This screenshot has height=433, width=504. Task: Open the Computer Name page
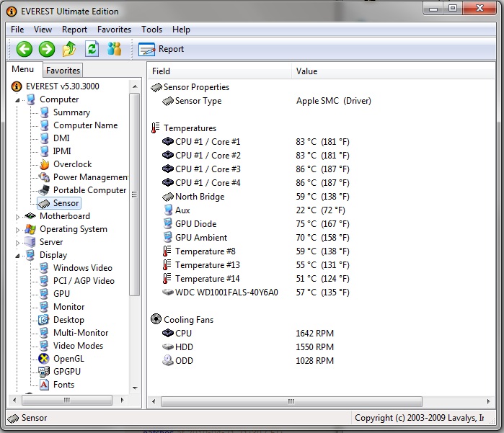pyautogui.click(x=85, y=125)
